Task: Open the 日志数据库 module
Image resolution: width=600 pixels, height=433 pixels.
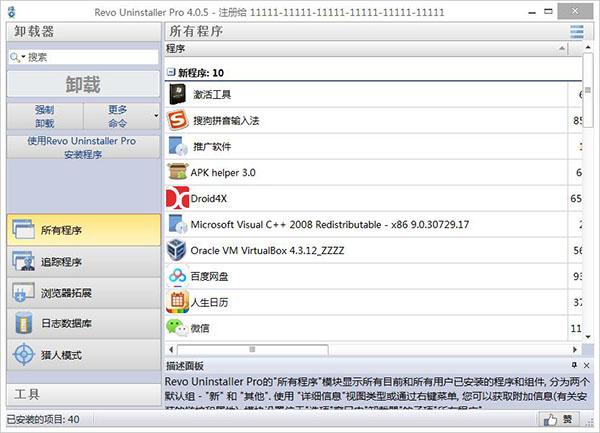Action: click(80, 324)
